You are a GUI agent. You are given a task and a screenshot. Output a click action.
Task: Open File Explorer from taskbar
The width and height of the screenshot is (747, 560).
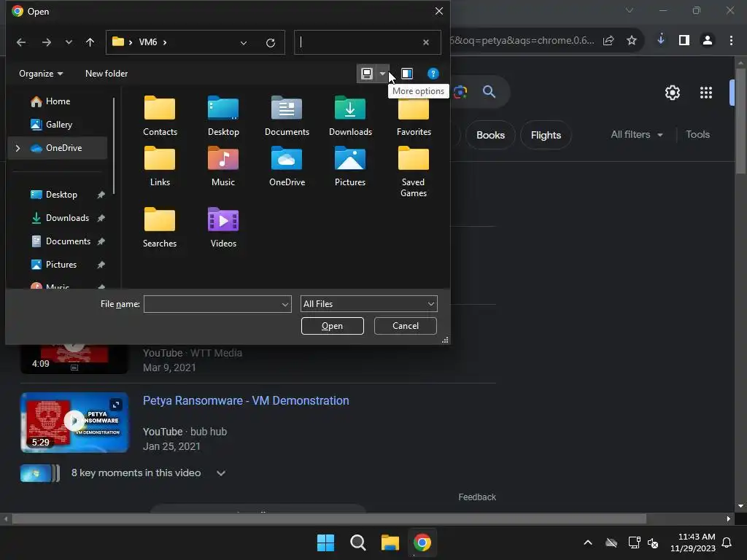pos(390,542)
